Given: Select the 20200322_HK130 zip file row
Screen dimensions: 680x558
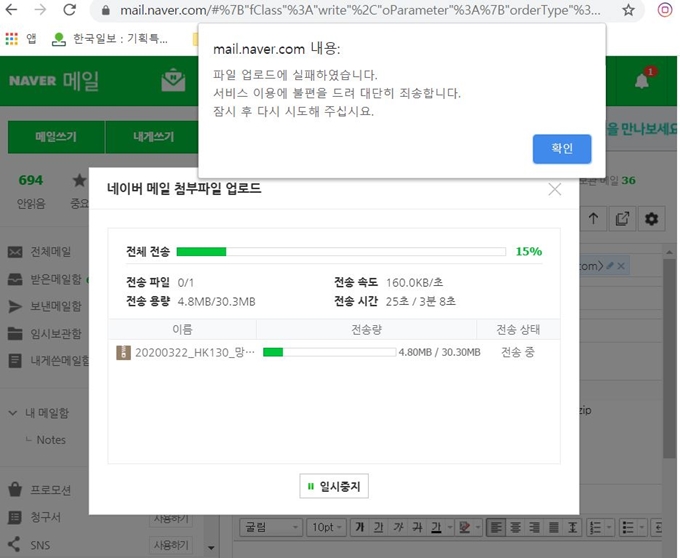Looking at the screenshot, I should pos(334,352).
